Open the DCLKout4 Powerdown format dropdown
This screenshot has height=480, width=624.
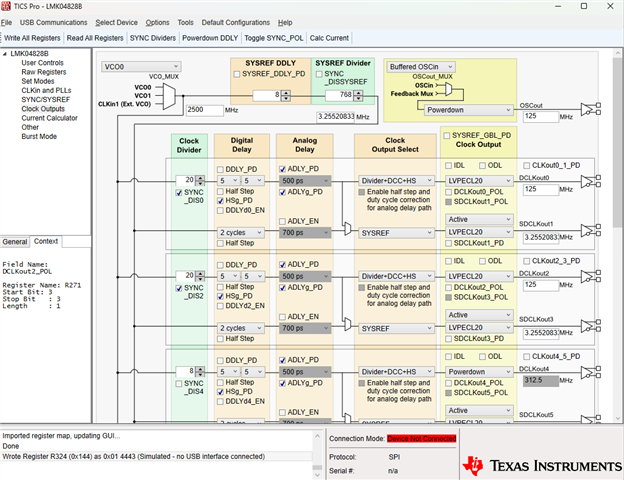(479, 372)
